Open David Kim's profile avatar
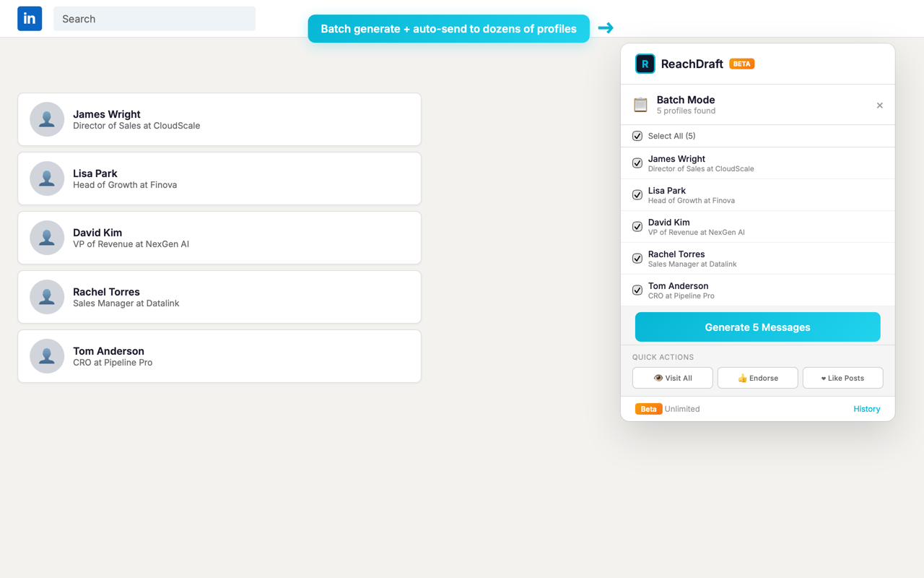 [47, 238]
